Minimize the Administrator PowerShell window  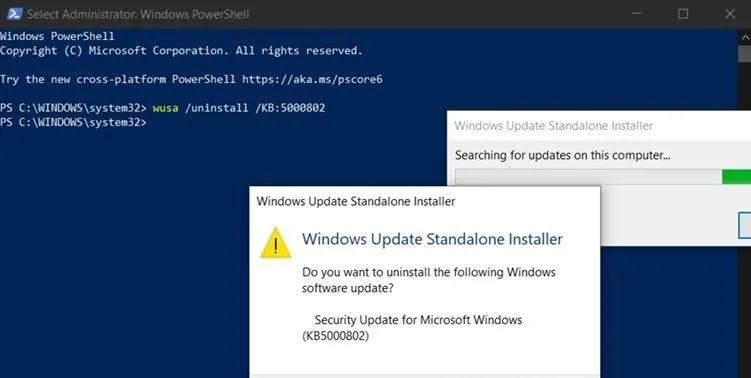pyautogui.click(x=637, y=14)
